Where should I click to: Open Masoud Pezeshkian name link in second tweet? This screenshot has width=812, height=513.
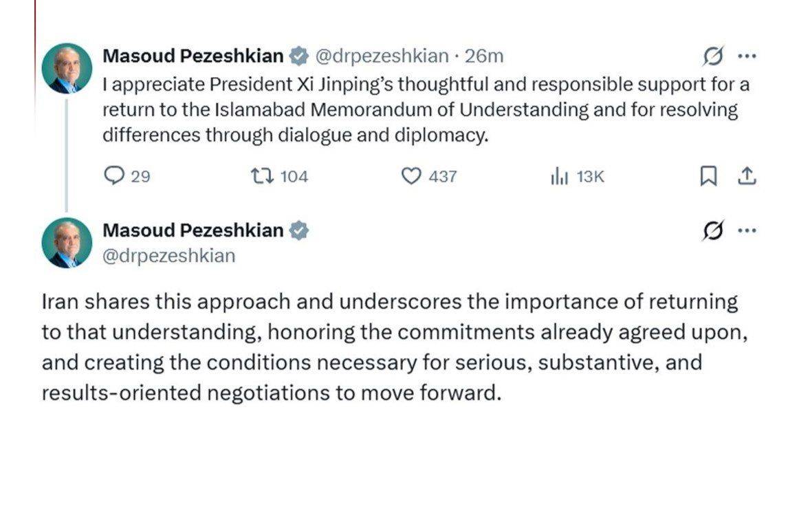coord(193,230)
